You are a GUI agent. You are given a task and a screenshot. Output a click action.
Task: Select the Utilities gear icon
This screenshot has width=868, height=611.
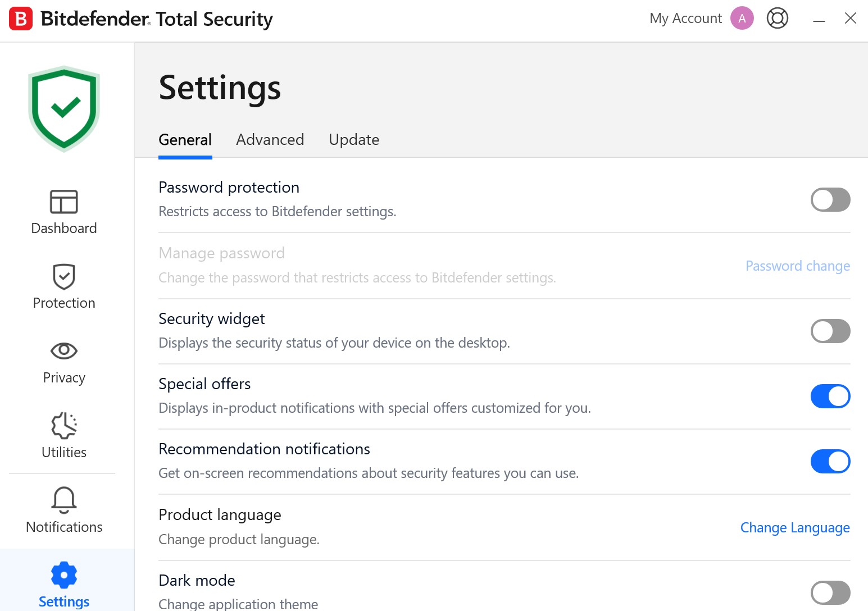[64, 425]
